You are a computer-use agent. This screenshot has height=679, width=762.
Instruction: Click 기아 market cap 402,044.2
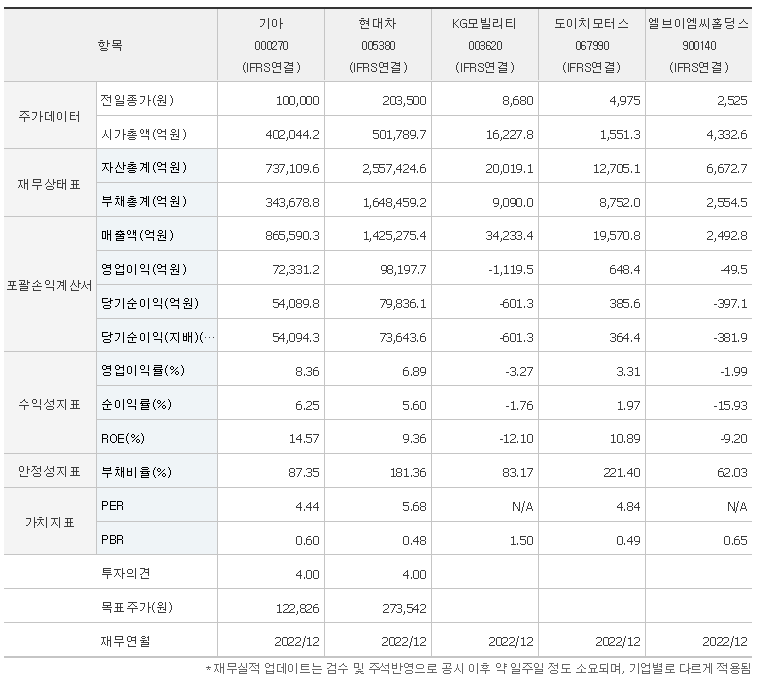pyautogui.click(x=293, y=135)
